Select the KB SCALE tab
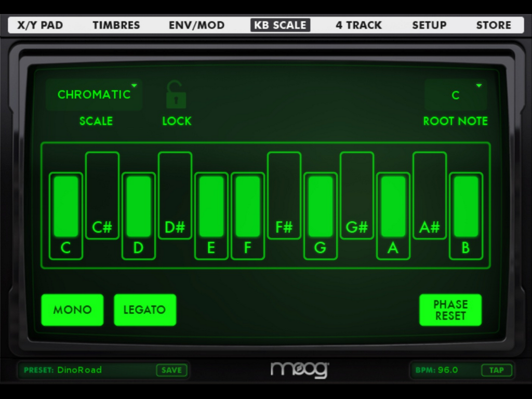532x399 pixels. [280, 25]
